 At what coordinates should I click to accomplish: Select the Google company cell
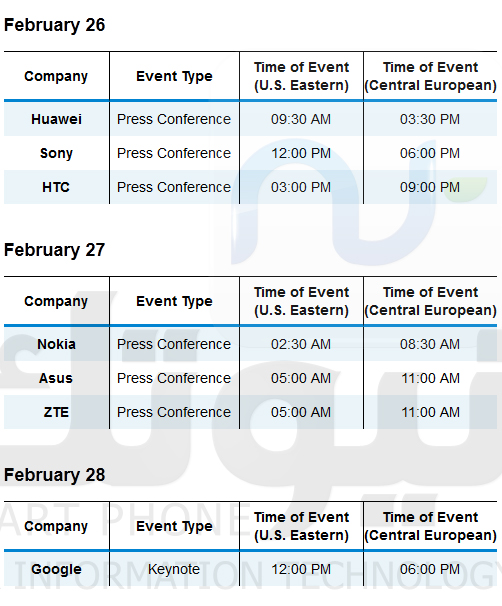56,569
